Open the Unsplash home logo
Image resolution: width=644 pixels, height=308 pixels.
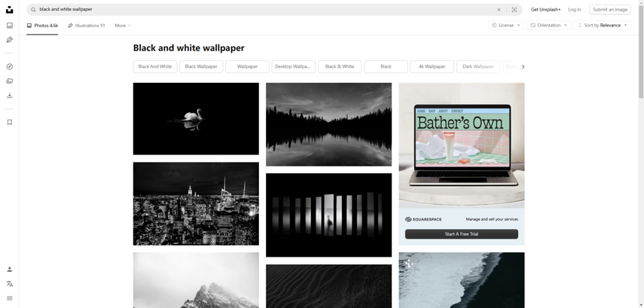click(10, 10)
